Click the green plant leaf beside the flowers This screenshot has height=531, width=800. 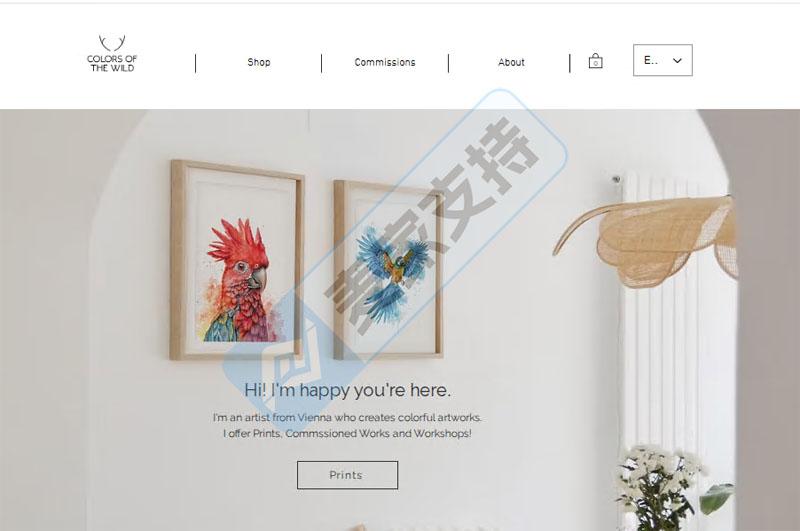point(716,498)
